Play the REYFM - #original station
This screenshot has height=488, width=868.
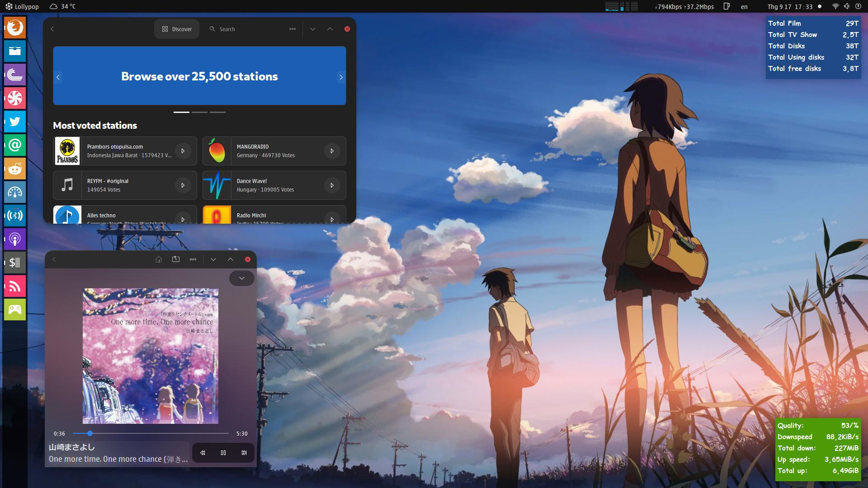[x=183, y=185]
